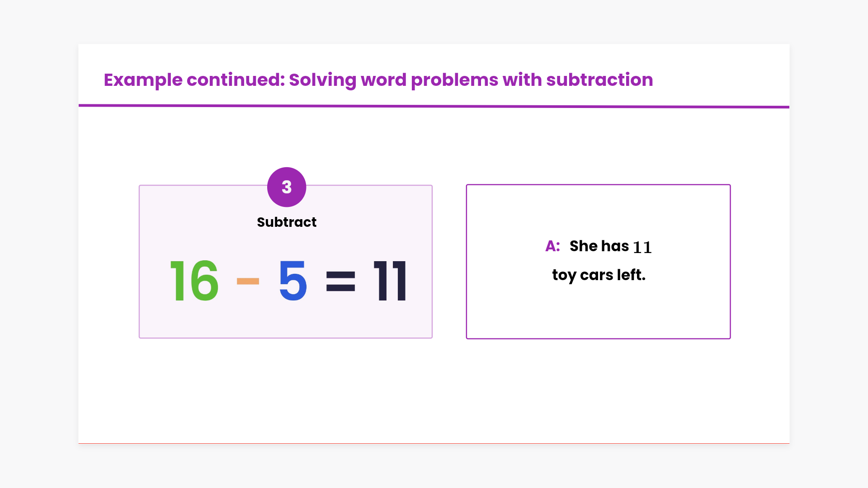Click the purple A: answer label

pyautogui.click(x=552, y=246)
